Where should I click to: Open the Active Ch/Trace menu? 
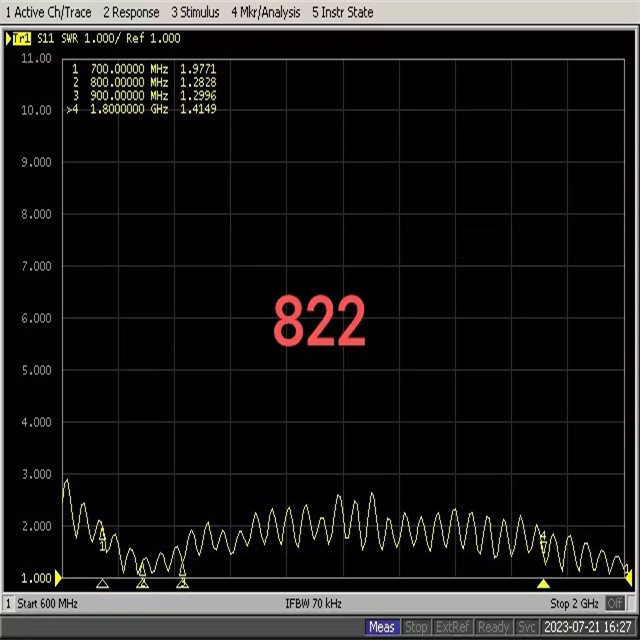click(x=49, y=12)
